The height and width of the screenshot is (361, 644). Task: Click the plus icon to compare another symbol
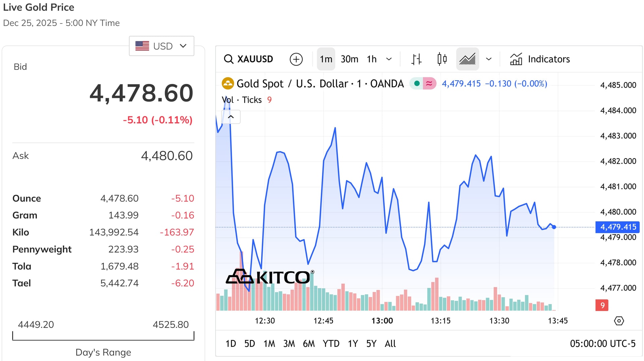click(296, 59)
